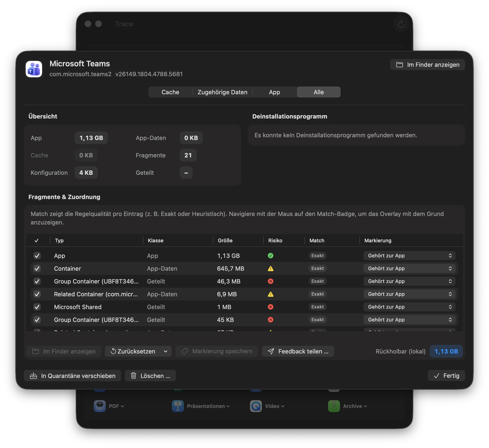Switch to the Cache tab
The width and height of the screenshot is (489, 448).
click(170, 92)
